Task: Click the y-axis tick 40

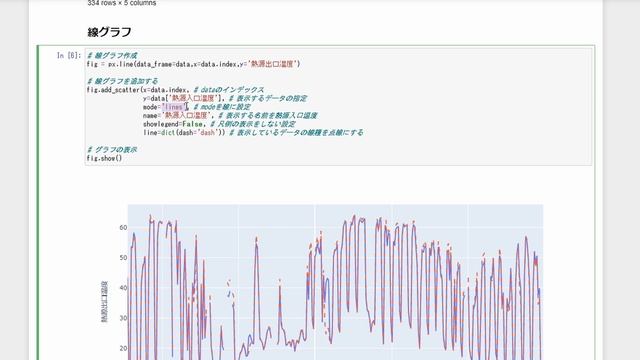Action: [123, 288]
